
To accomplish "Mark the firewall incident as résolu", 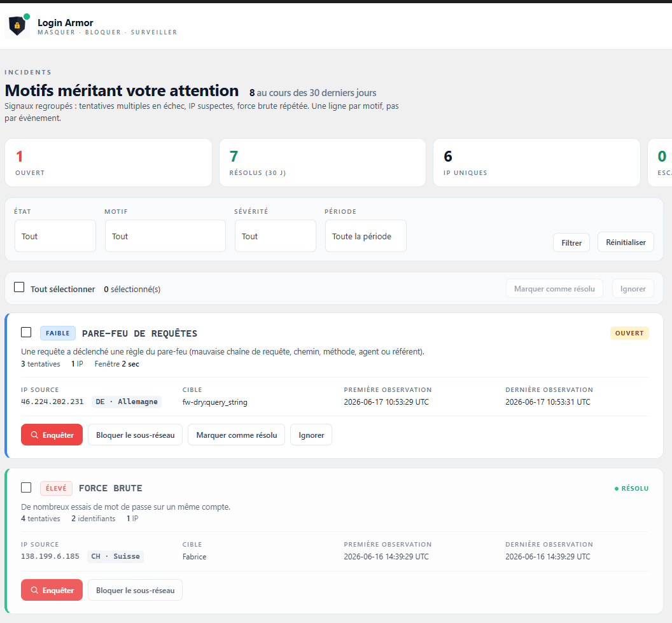I will coord(237,435).
